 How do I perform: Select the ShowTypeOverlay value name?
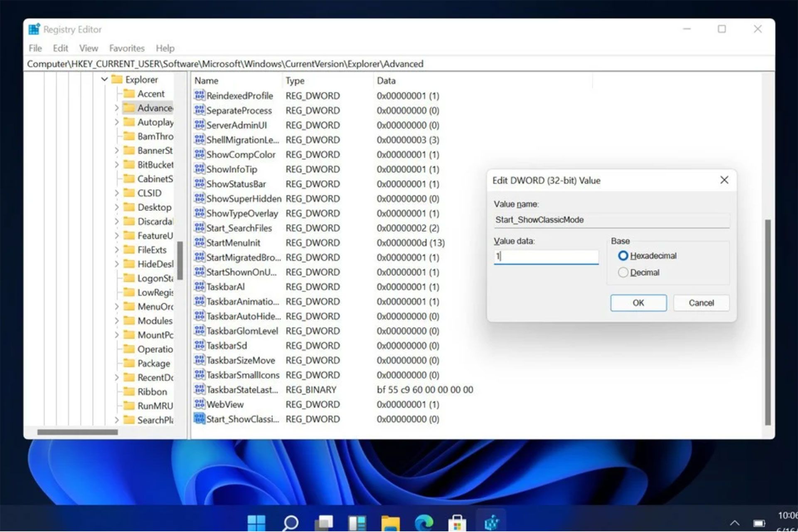click(x=242, y=213)
